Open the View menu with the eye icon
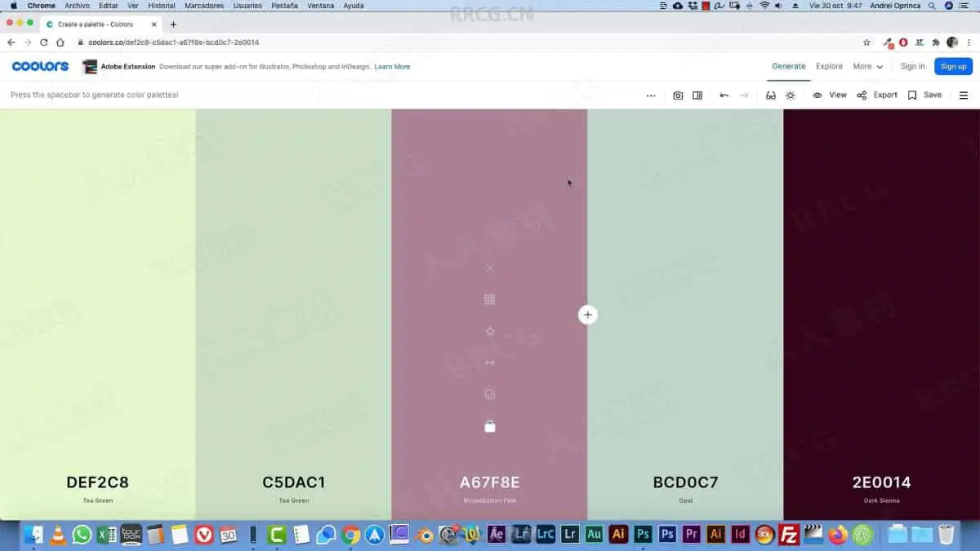 click(830, 96)
